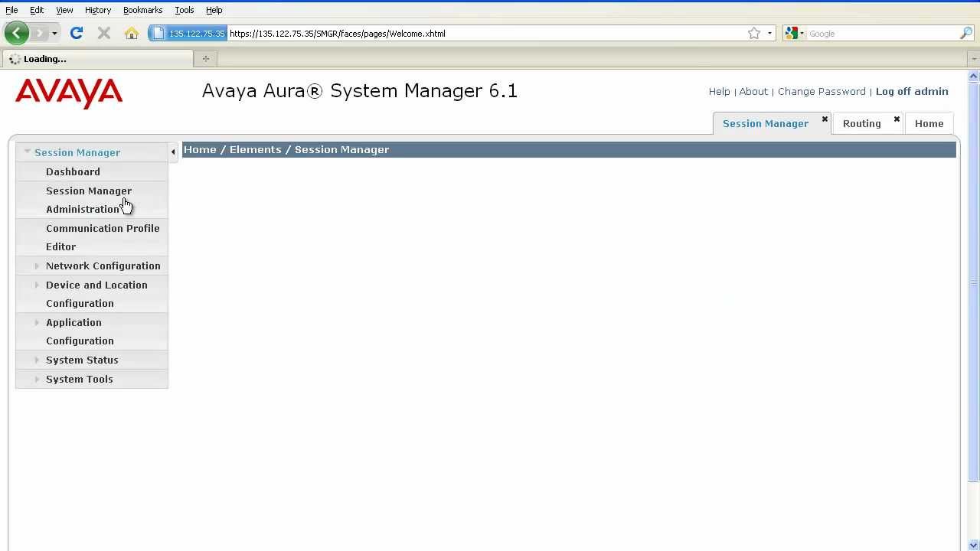Open the history dropdown next to Forward
The height and width of the screenshot is (551, 980).
click(54, 33)
